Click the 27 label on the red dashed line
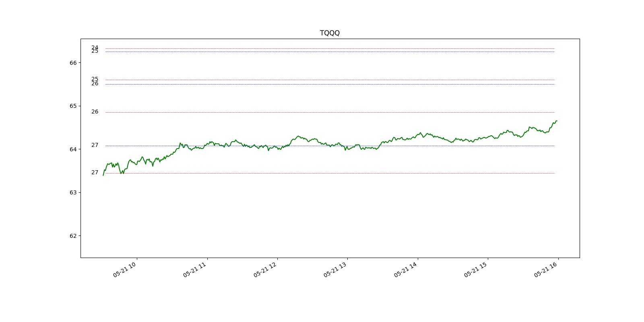 (x=95, y=172)
